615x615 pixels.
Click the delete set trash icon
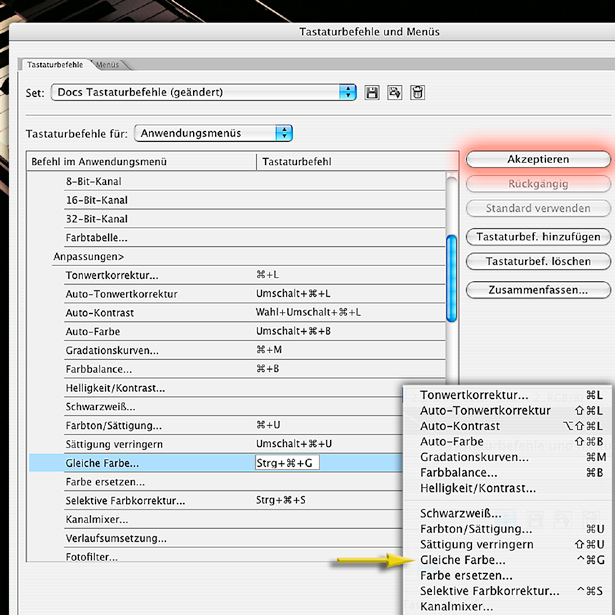point(417,93)
